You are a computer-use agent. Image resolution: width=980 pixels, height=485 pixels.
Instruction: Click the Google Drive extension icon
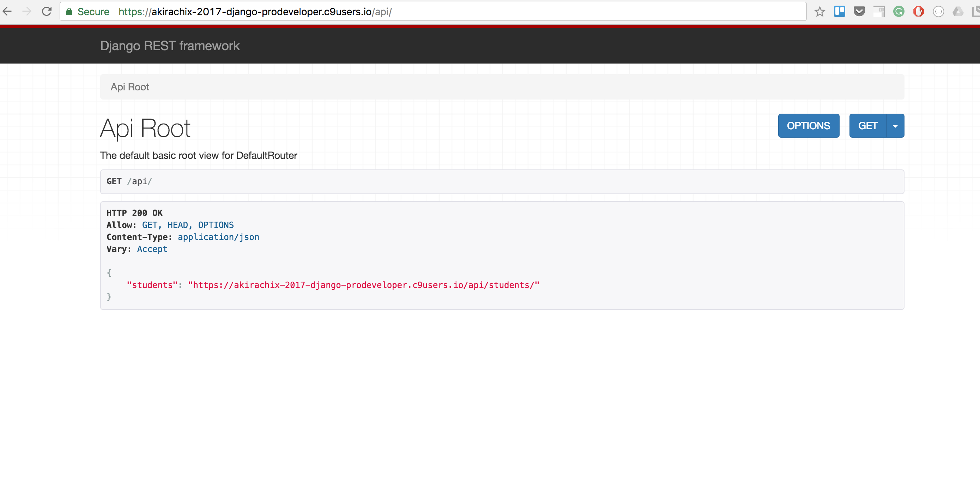957,12
